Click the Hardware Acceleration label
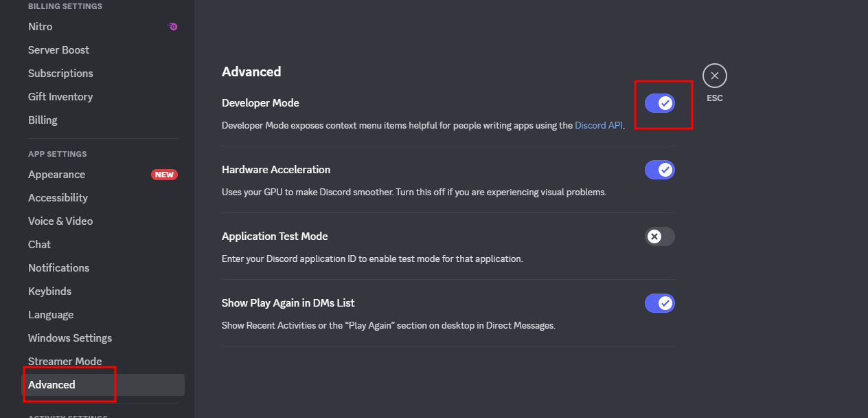The width and height of the screenshot is (868, 418). [x=276, y=170]
